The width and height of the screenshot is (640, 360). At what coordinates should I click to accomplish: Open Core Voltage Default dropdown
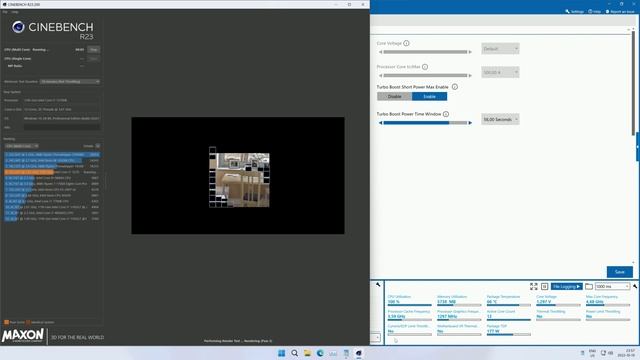pyautogui.click(x=500, y=49)
